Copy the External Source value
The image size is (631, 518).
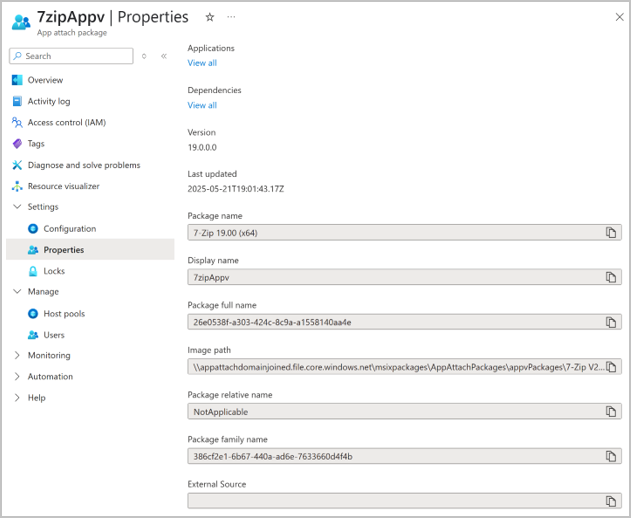point(611,501)
